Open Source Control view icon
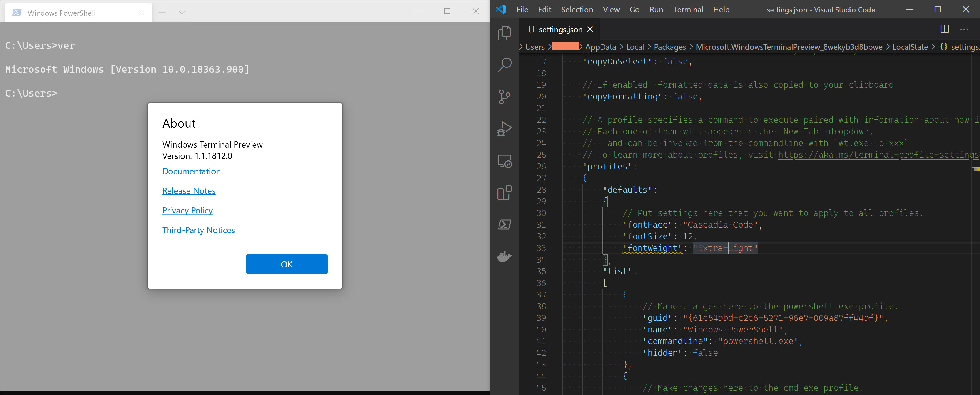 pos(504,97)
